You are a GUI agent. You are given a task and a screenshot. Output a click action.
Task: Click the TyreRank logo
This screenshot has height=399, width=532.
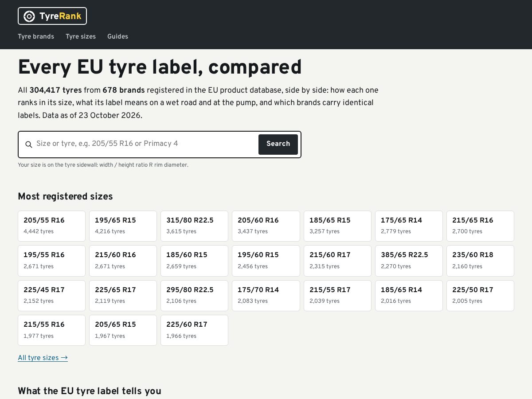click(52, 16)
